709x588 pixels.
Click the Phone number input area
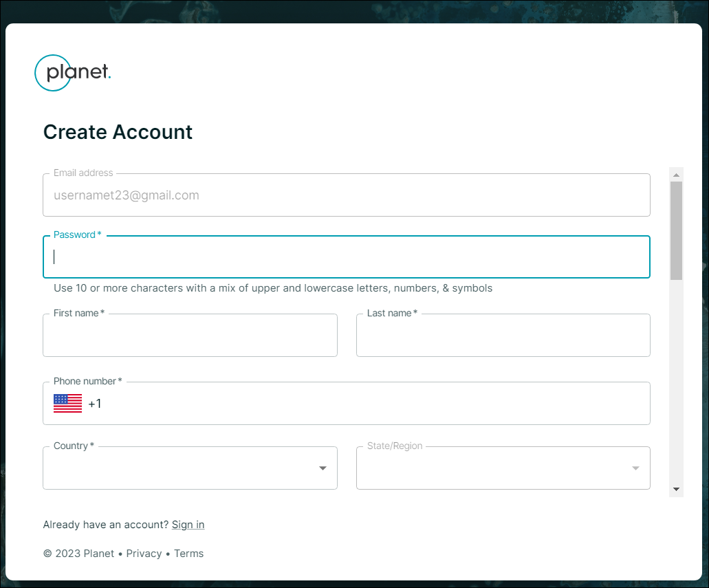click(371, 404)
